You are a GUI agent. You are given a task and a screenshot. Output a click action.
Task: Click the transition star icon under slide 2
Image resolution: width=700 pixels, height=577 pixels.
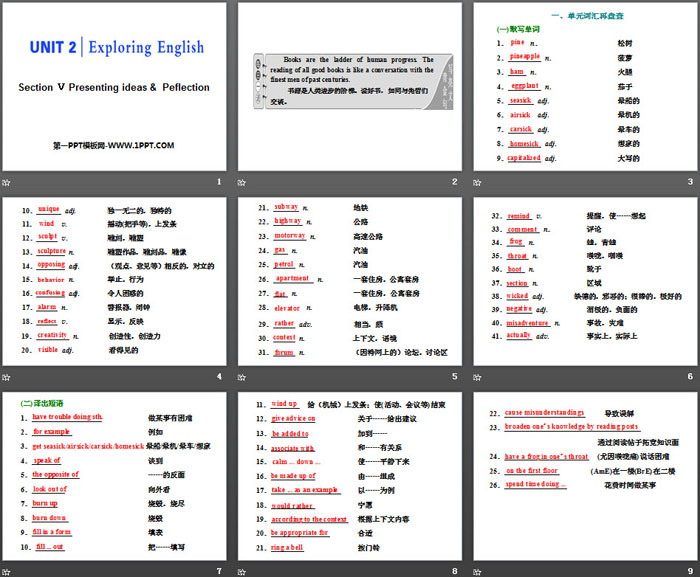pos(243,182)
